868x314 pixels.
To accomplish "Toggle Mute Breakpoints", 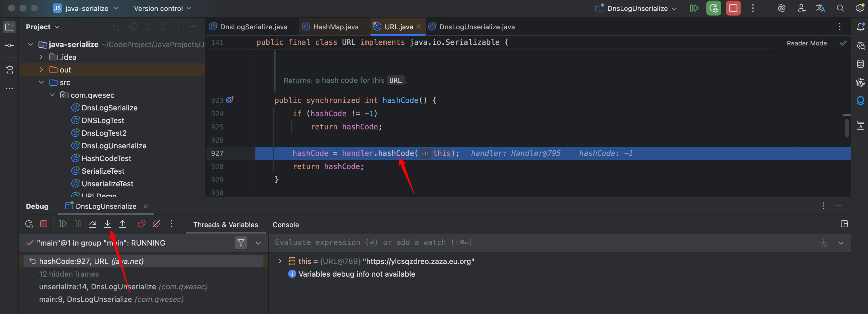I will pos(156,224).
